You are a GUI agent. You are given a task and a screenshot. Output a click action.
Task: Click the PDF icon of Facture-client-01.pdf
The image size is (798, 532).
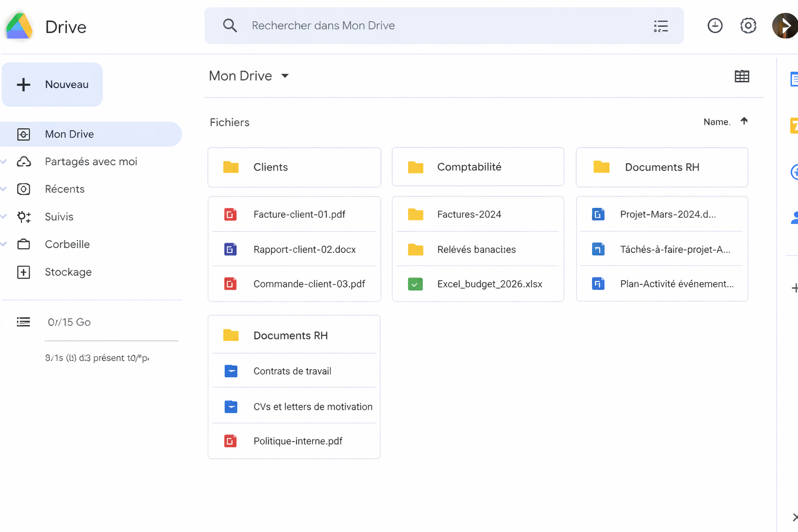pos(230,215)
